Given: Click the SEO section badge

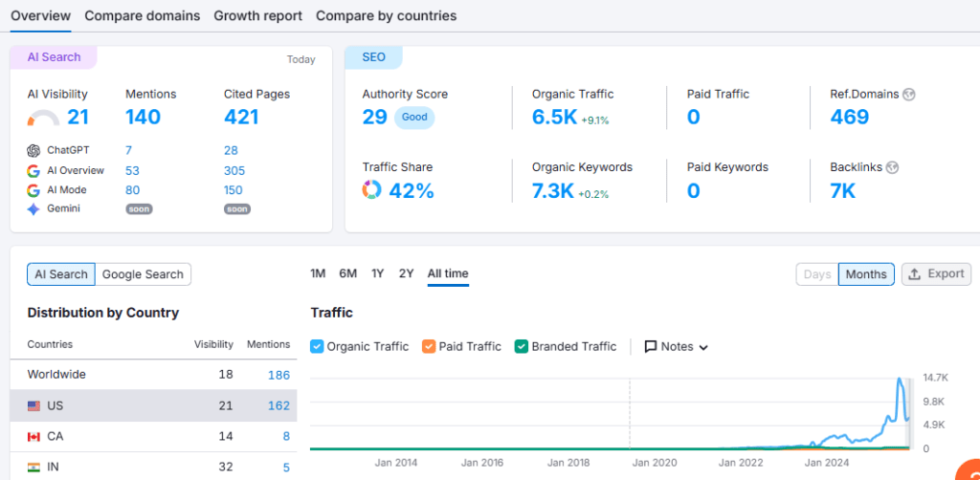Looking at the screenshot, I should pyautogui.click(x=374, y=56).
